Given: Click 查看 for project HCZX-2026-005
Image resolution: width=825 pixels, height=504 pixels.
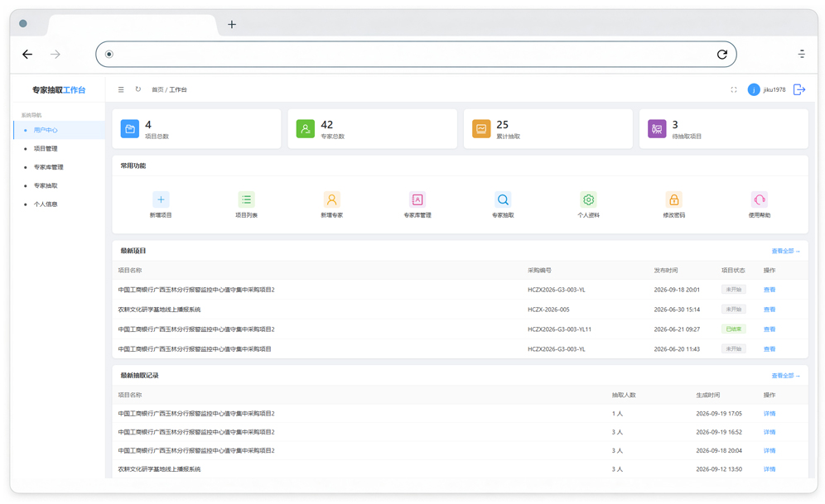Looking at the screenshot, I should (770, 310).
